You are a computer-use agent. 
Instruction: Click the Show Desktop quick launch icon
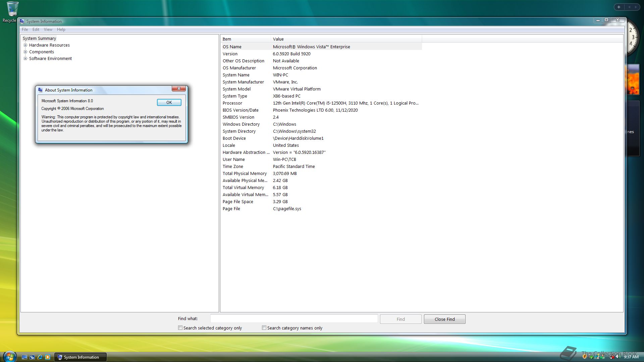point(24,357)
